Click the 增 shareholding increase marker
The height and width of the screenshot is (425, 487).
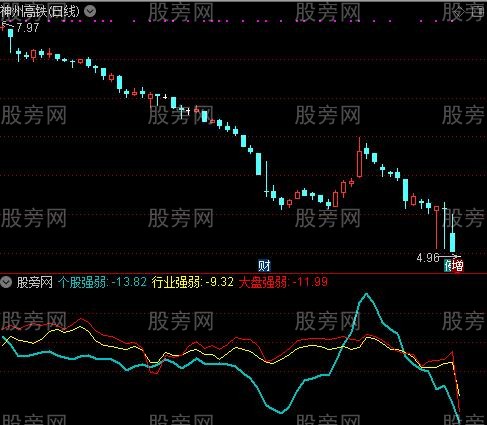point(458,266)
